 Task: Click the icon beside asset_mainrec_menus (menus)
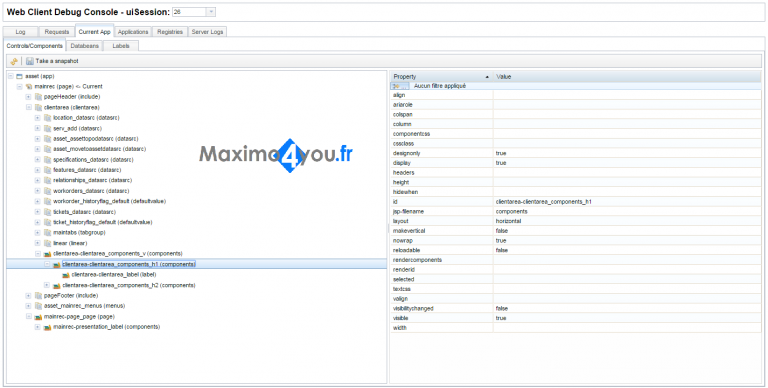tap(38, 306)
